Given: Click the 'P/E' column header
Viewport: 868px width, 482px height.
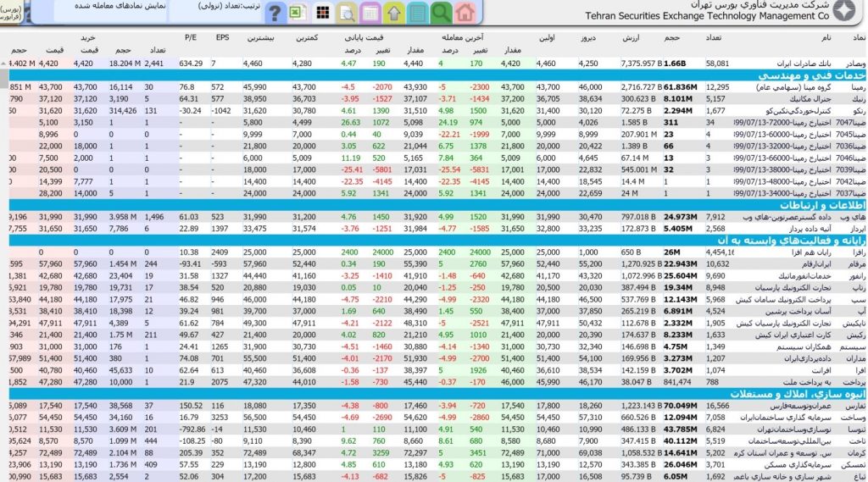Looking at the screenshot, I should (191, 37).
